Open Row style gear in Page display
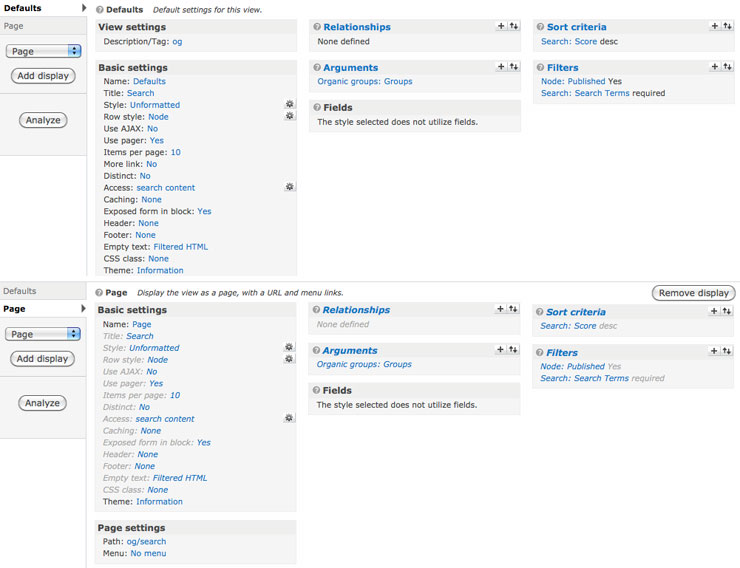Image resolution: width=740 pixels, height=568 pixels. click(290, 359)
